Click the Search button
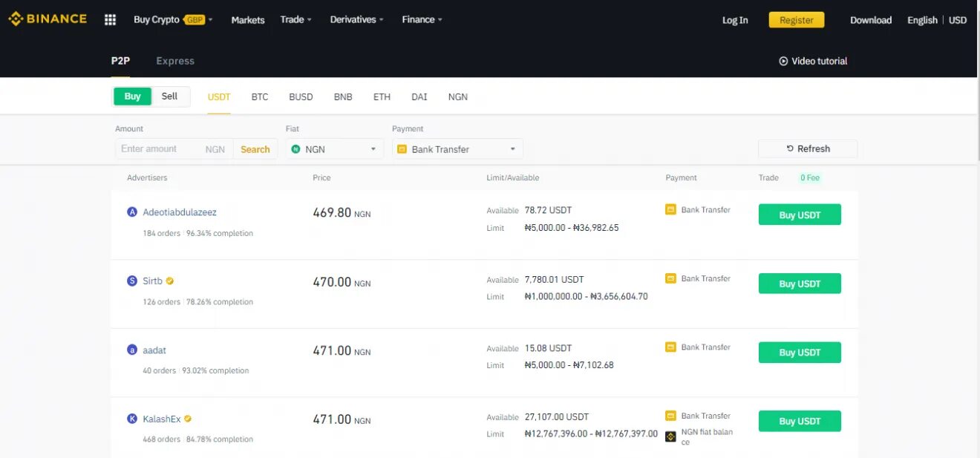Image resolution: width=980 pixels, height=458 pixels. tap(255, 149)
